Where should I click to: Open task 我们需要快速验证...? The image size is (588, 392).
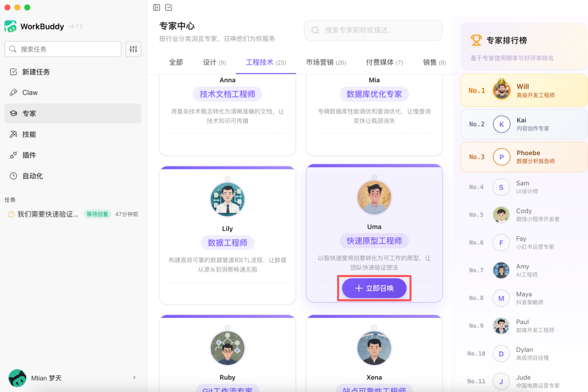pos(73,214)
